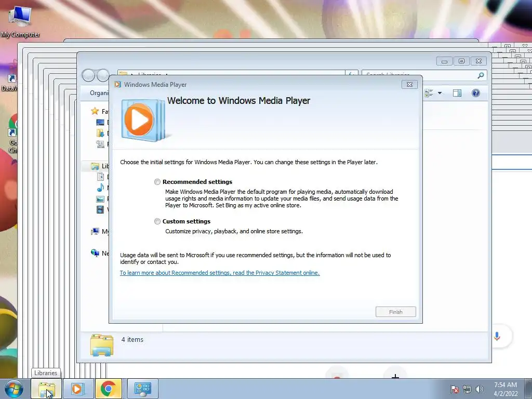532x399 pixels.
Task: Minimize the Libraries explorer window
Action: pos(445,61)
